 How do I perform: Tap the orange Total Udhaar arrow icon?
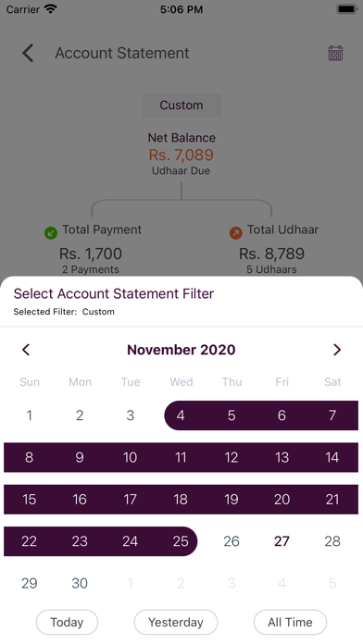tap(235, 233)
